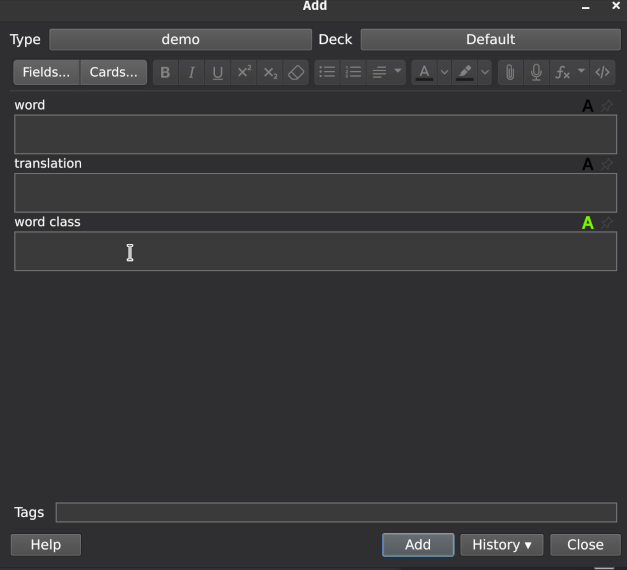Toggle rich text A icon on word class
Viewport: 627px width, 570px height.
click(x=588, y=223)
